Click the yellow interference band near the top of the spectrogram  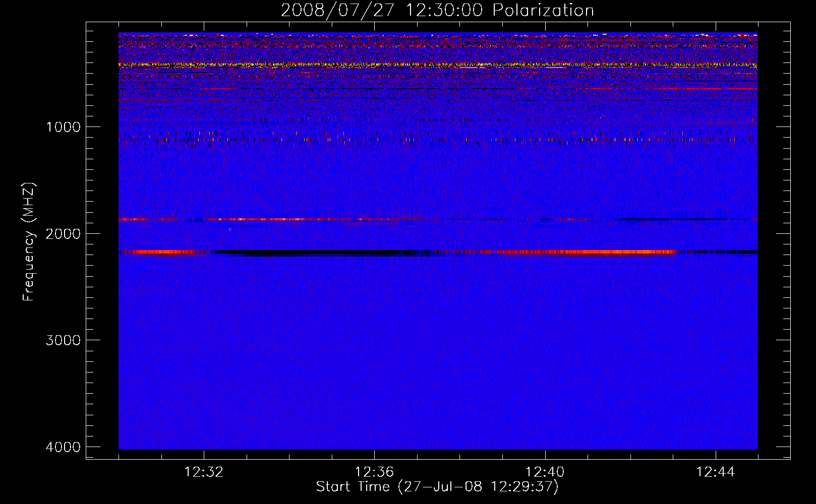click(438, 65)
